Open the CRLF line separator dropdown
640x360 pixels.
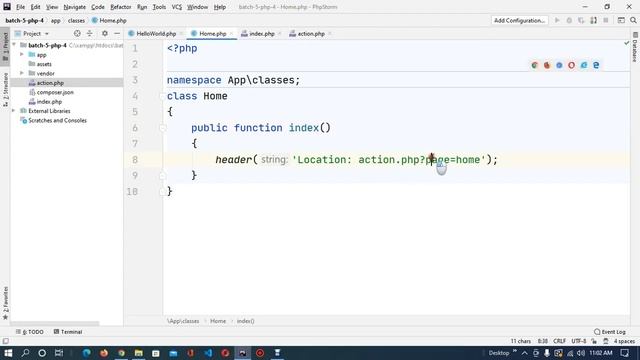click(560, 341)
